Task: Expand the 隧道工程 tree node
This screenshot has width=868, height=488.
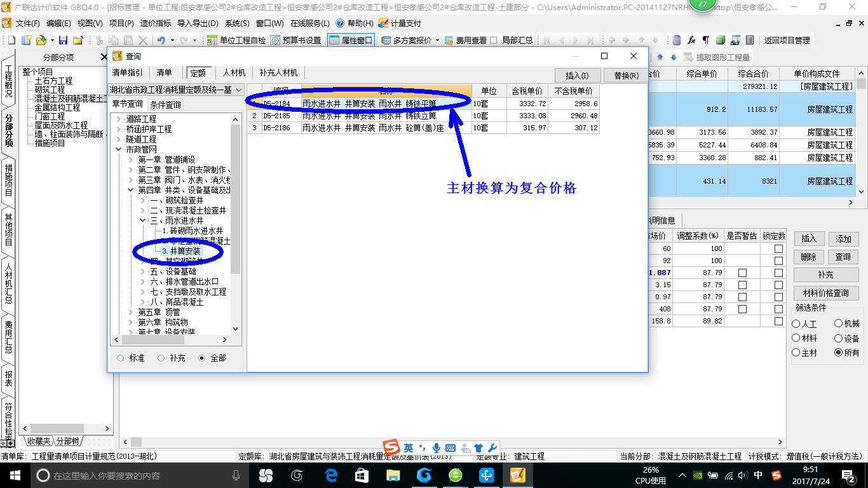Action: click(119, 139)
